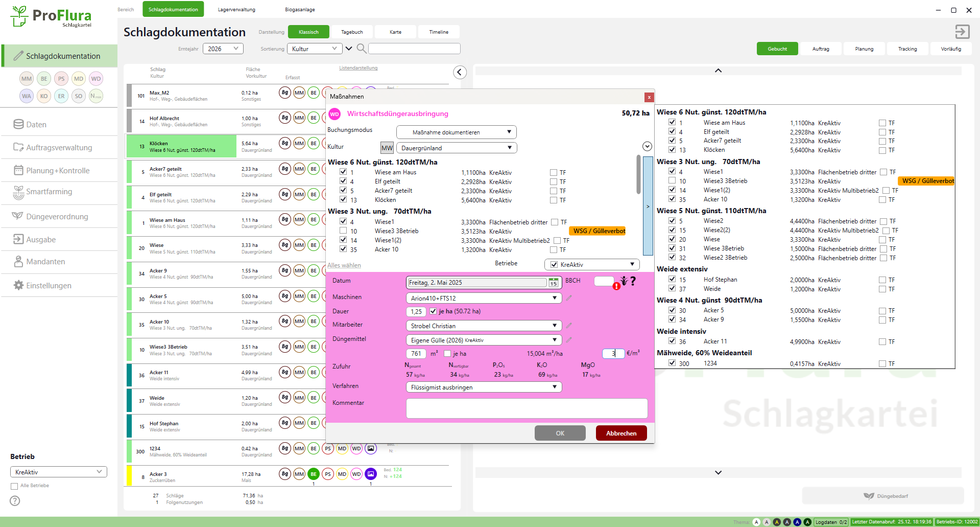Screen dimensions: 980x527
Task: Open the Lagerverwaltung tab
Action: point(236,10)
